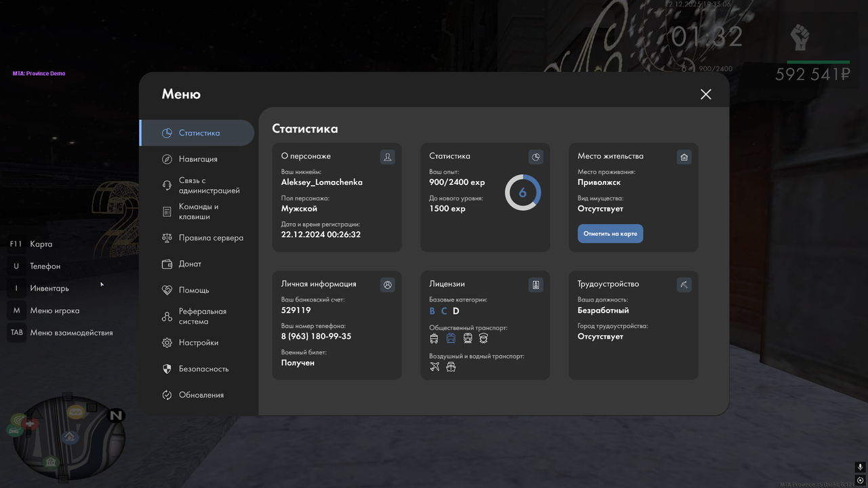Click the person icon in О персонаже card

pos(388,157)
